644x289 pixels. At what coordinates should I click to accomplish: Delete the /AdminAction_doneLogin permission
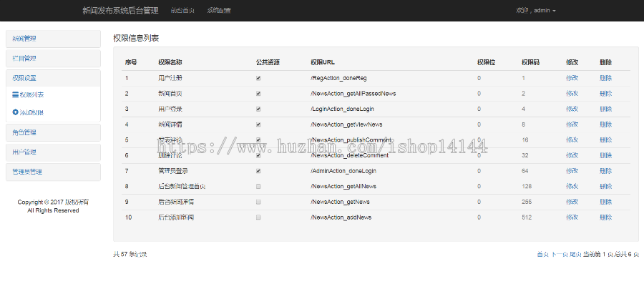tap(606, 171)
